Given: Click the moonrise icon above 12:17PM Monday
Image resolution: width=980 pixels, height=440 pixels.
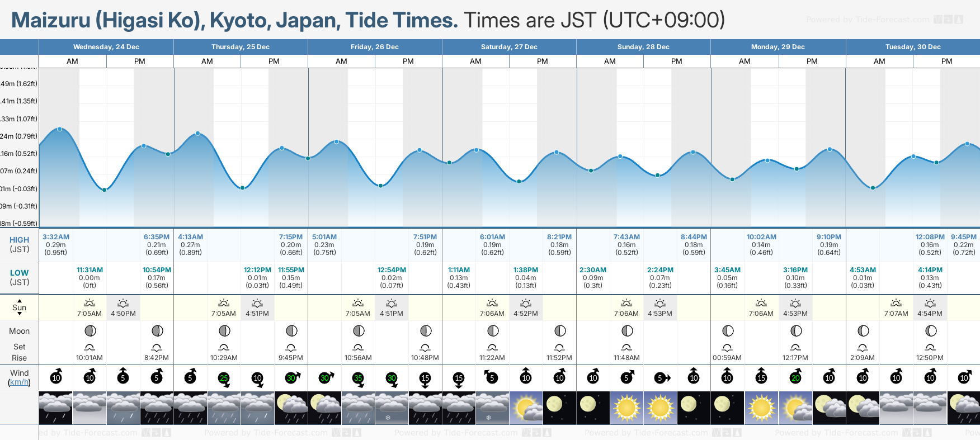Looking at the screenshot, I should (x=795, y=347).
